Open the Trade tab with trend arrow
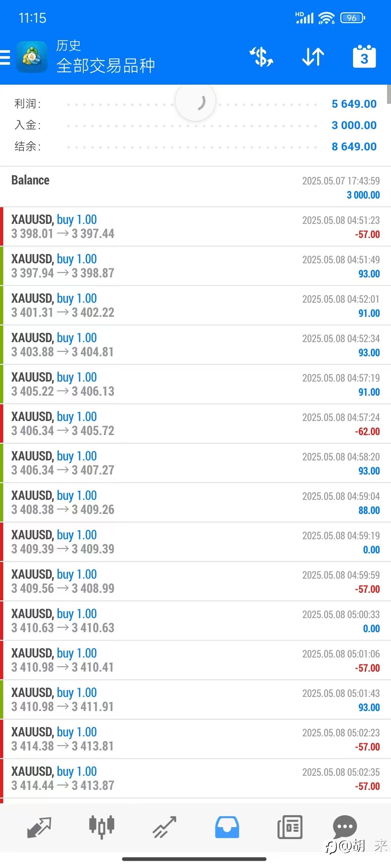Screen dimensions: 391x868 [164, 827]
